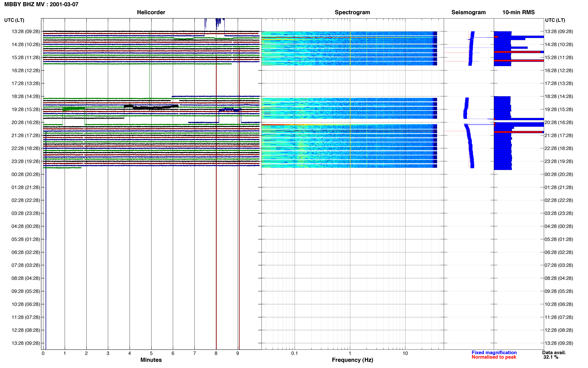The image size is (588, 368).
Task: Click the "10-min RMS" panel heading
Action: (518, 12)
